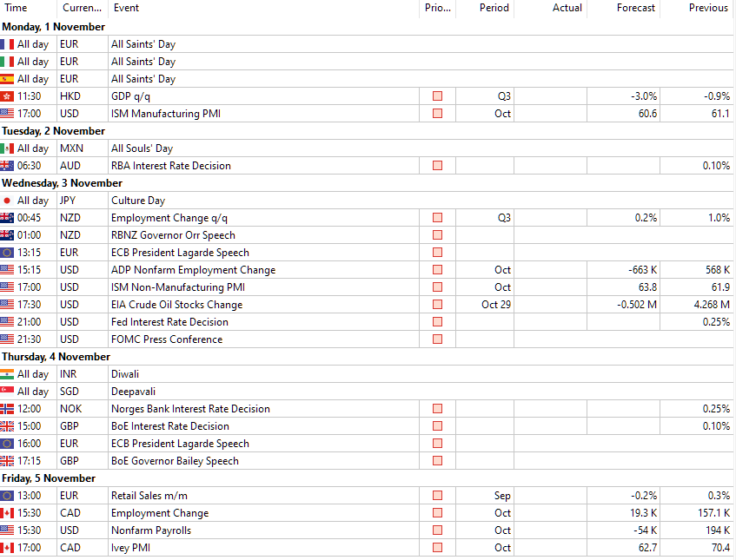This screenshot has width=736, height=560.
Task: Select priority marker on Fed Interest Rate Decision row
Action: point(437,322)
